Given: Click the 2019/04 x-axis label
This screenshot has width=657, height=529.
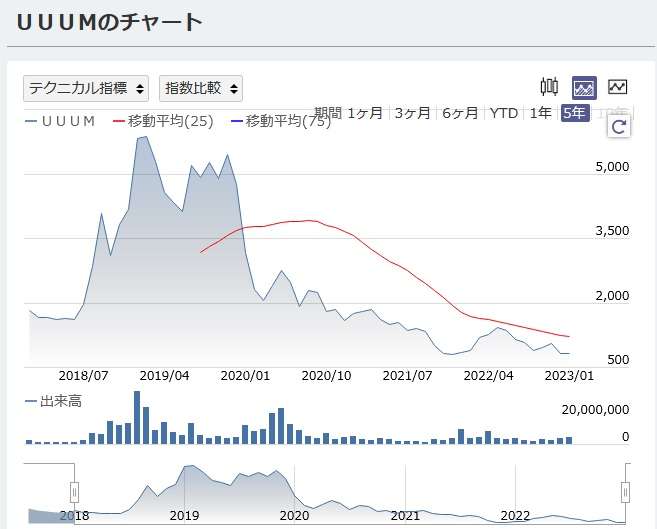Looking at the screenshot, I should pos(164,376).
